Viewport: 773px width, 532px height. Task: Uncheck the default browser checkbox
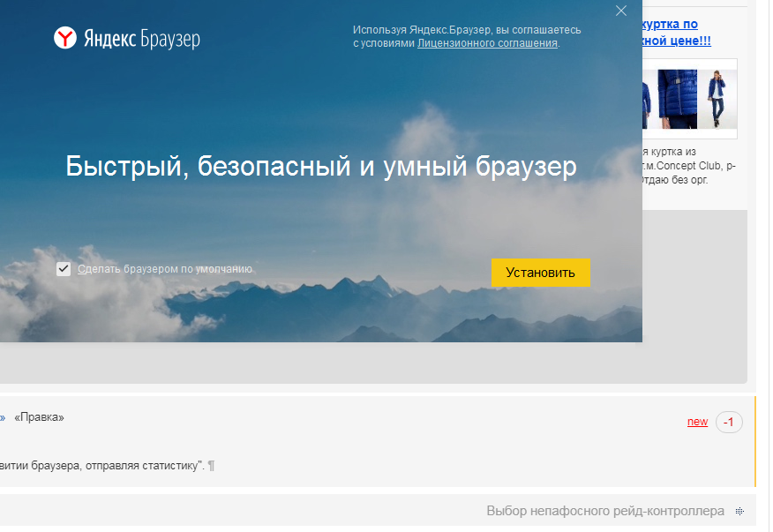(x=64, y=269)
